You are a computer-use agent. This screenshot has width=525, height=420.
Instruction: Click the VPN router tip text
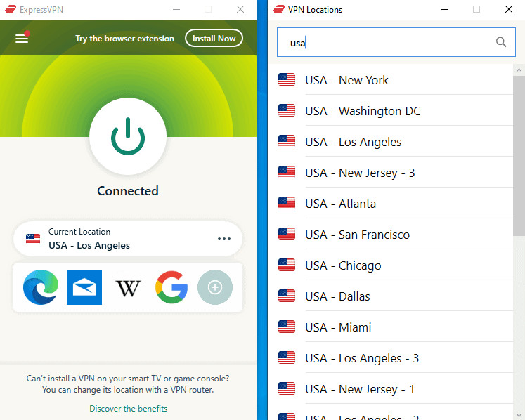128,384
